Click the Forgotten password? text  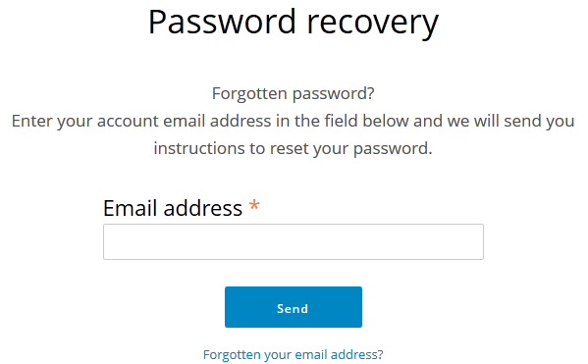294,93
